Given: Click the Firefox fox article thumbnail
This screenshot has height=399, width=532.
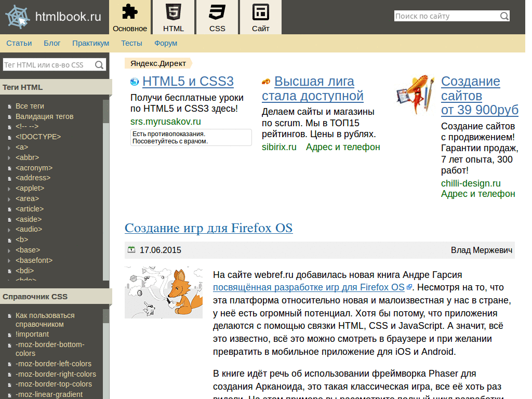Looking at the screenshot, I should tap(164, 292).
